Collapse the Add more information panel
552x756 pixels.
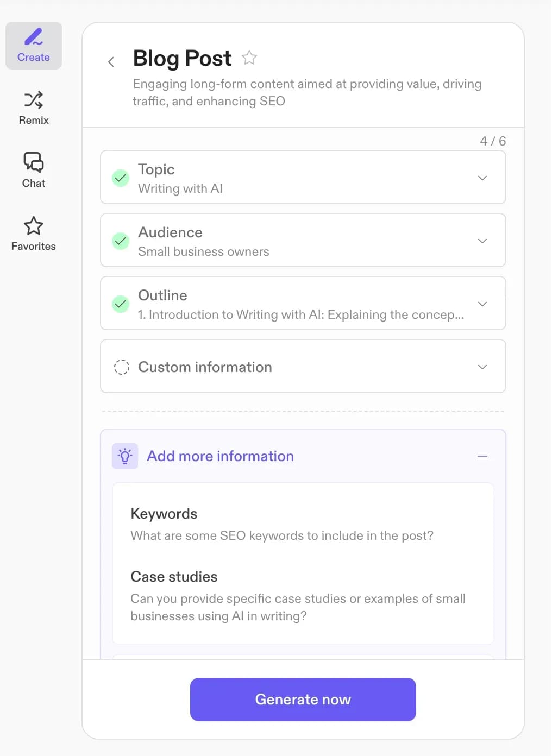point(482,456)
